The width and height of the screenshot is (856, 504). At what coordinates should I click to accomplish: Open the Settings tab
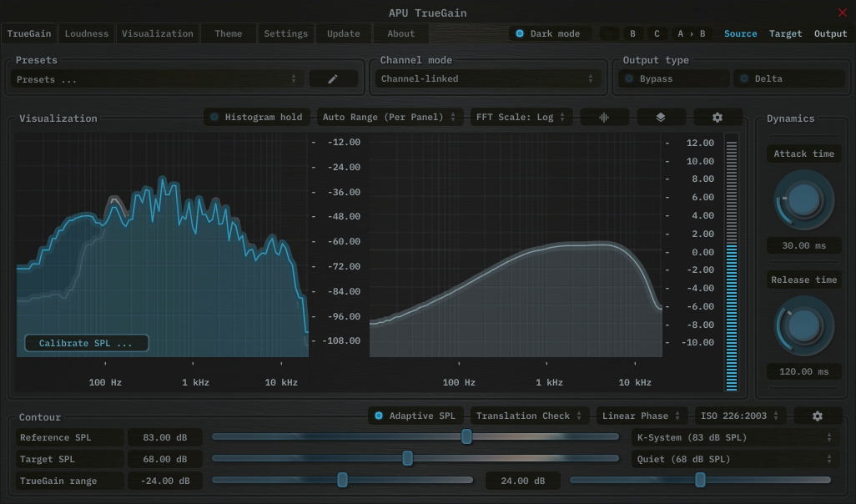pyautogui.click(x=285, y=34)
